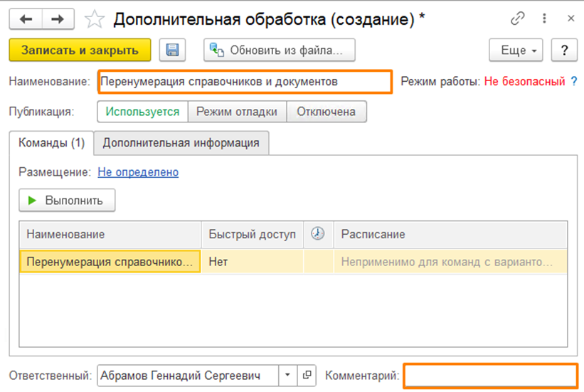Set publication to Отключена
This screenshot has width=584, height=392.
click(x=326, y=112)
